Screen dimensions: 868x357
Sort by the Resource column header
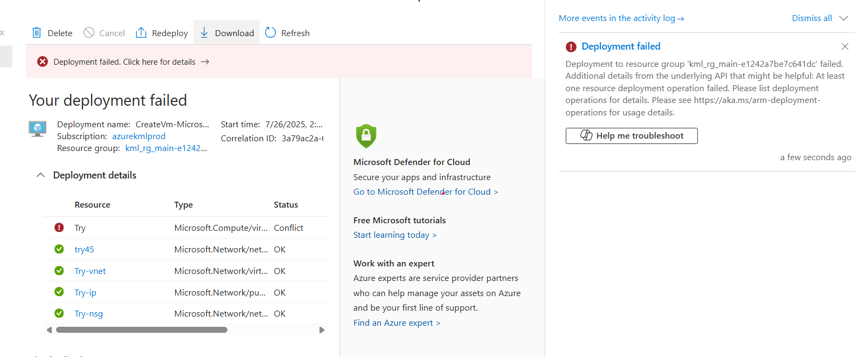(x=92, y=205)
